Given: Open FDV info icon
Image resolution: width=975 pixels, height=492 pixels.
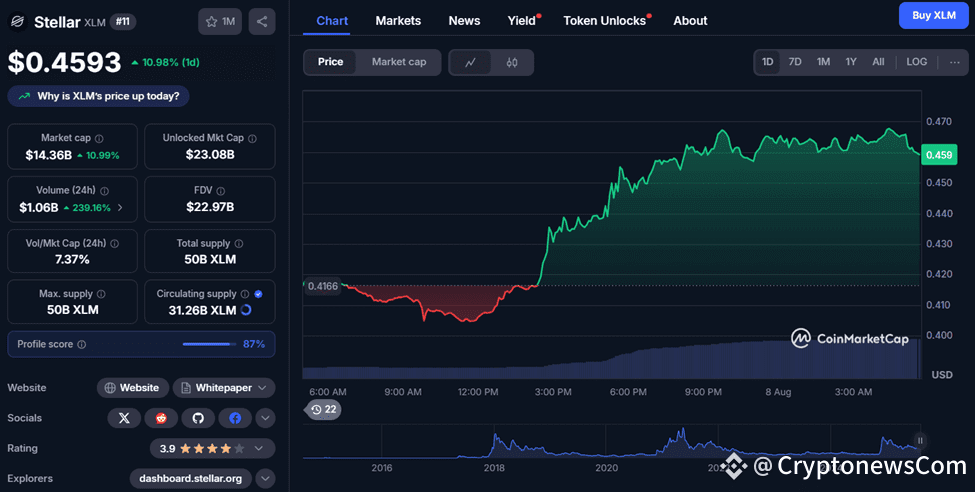Looking at the screenshot, I should tap(221, 191).
